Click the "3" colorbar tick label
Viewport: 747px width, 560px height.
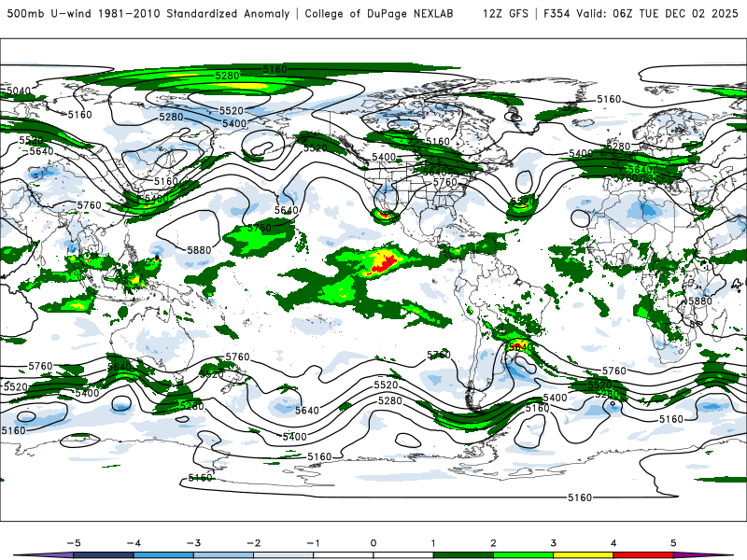[554, 543]
